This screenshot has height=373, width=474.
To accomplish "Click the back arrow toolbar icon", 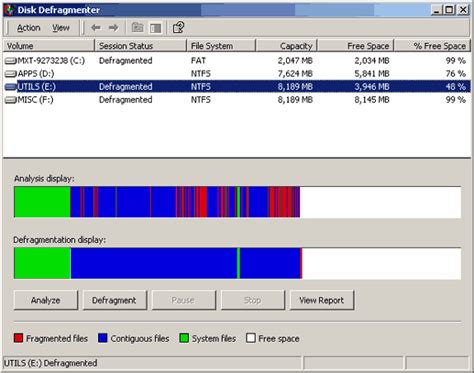I will click(x=96, y=28).
